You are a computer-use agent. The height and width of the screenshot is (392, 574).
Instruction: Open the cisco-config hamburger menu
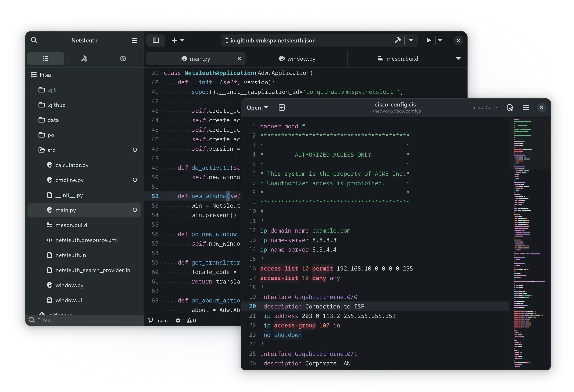click(526, 108)
